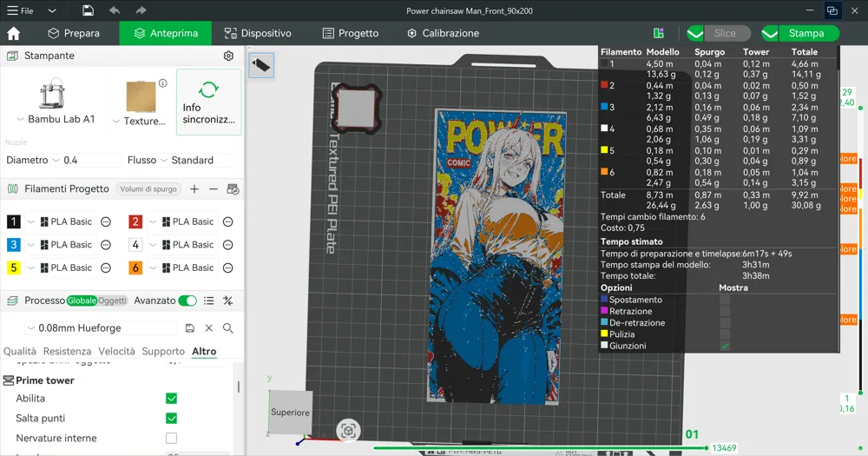The height and width of the screenshot is (456, 868).
Task: Click the undo arrow icon
Action: tap(115, 10)
